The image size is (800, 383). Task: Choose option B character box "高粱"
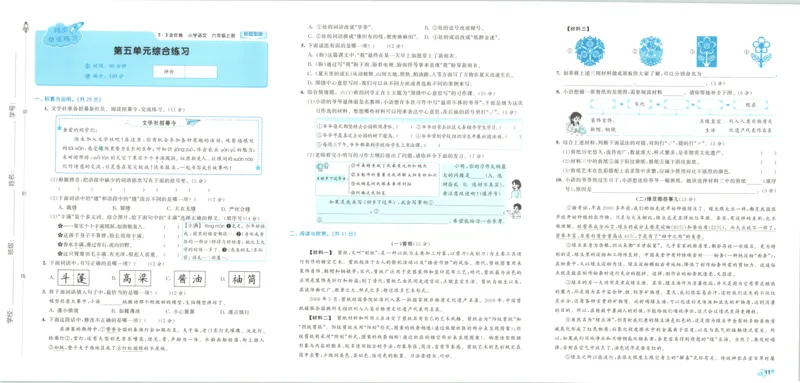coord(136,278)
